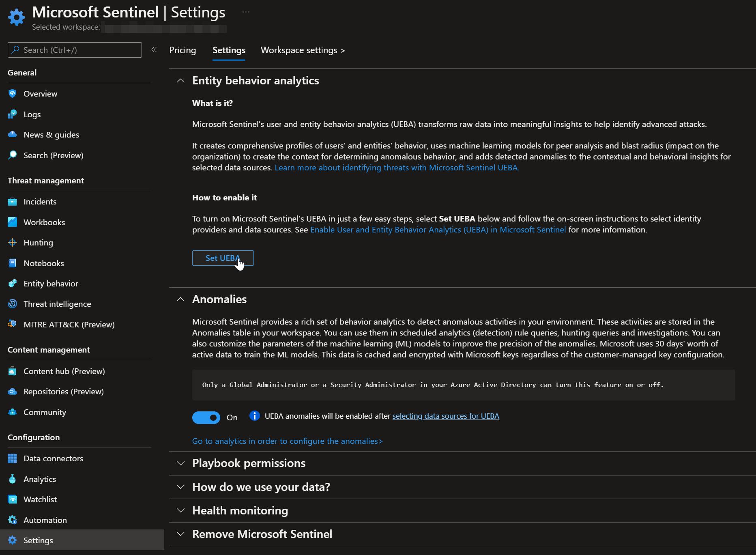Click the Community people icon
This screenshot has width=756, height=555.
[13, 412]
